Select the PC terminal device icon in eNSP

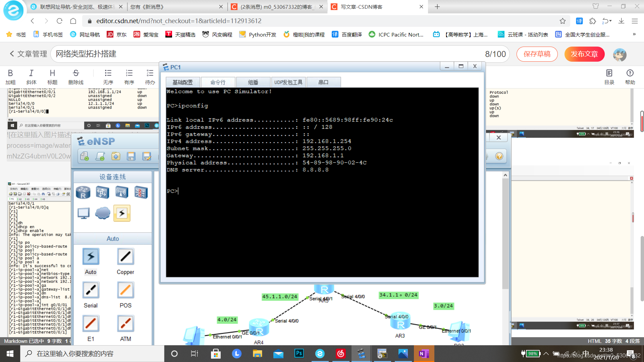(x=84, y=213)
